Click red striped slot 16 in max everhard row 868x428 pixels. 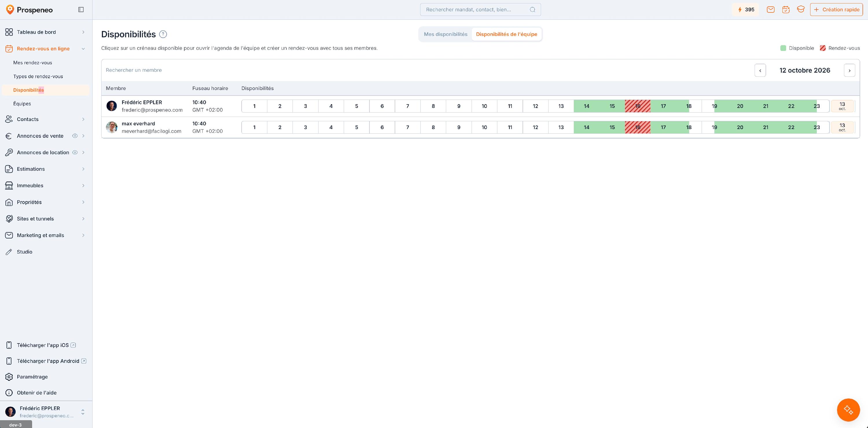[637, 127]
